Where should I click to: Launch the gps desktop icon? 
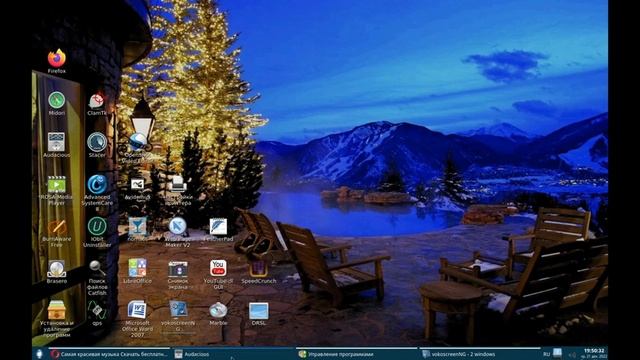click(97, 310)
